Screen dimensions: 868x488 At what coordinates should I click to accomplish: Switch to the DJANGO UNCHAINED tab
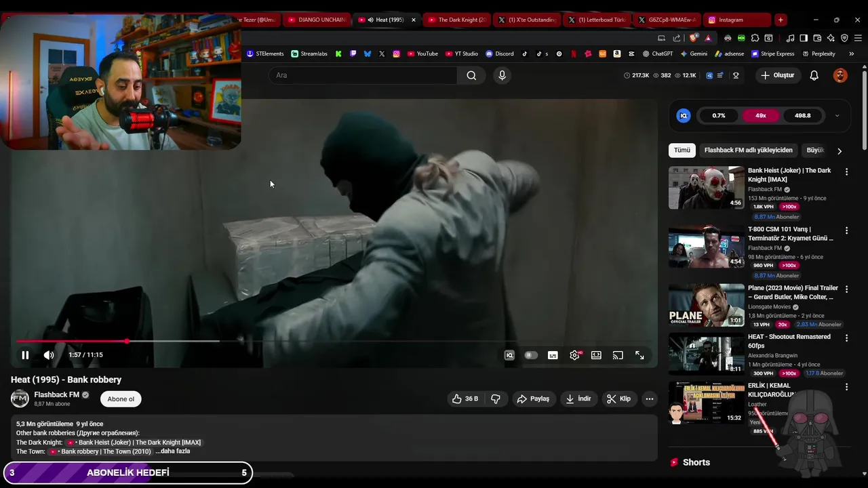point(316,20)
